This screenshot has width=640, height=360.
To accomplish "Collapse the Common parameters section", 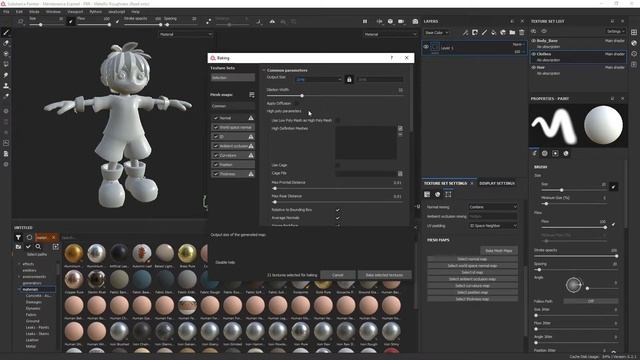I will [264, 70].
